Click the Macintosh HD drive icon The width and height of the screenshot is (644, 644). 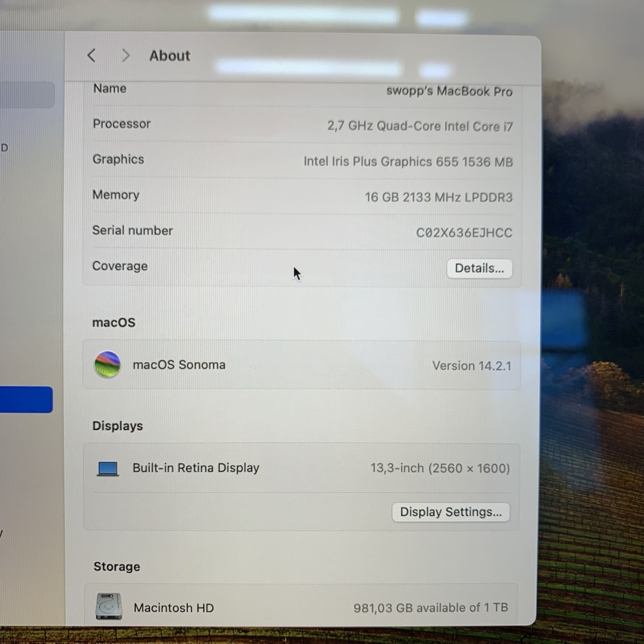coord(109,606)
